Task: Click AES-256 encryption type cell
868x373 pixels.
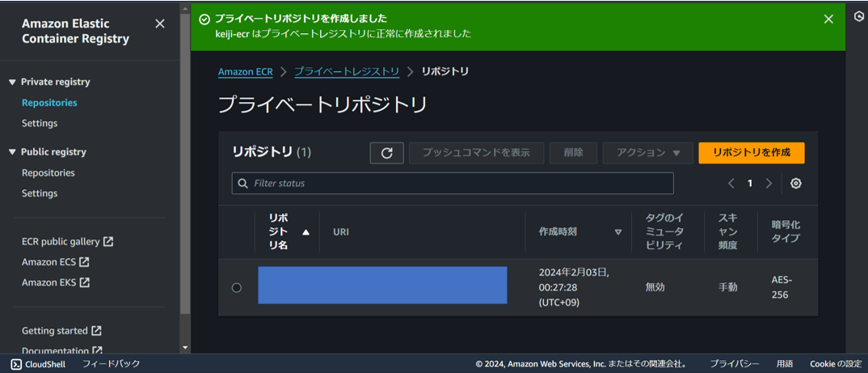Action: [782, 288]
